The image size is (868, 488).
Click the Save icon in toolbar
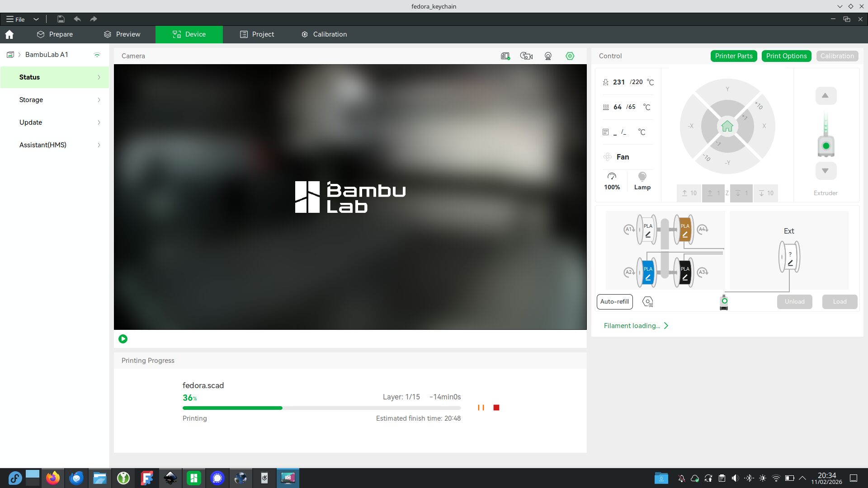click(61, 19)
